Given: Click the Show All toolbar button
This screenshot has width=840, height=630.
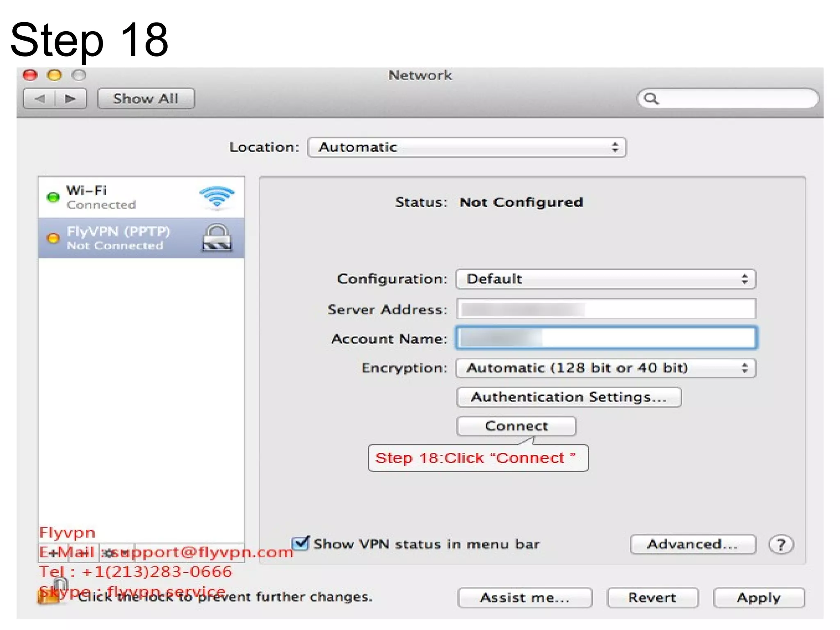Looking at the screenshot, I should point(146,99).
